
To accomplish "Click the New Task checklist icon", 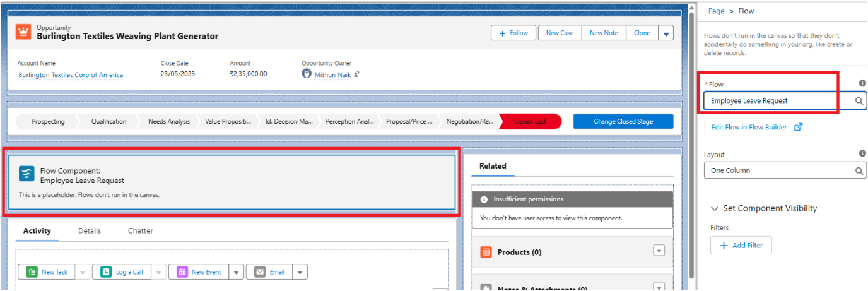I will pyautogui.click(x=32, y=272).
